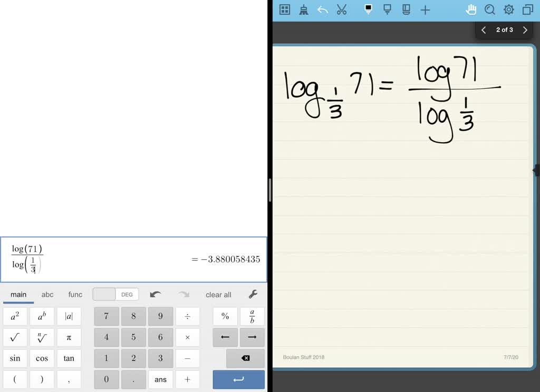Image resolution: width=540 pixels, height=392 pixels.
Task: Open the page thumbnails grid view
Action: tap(284, 9)
